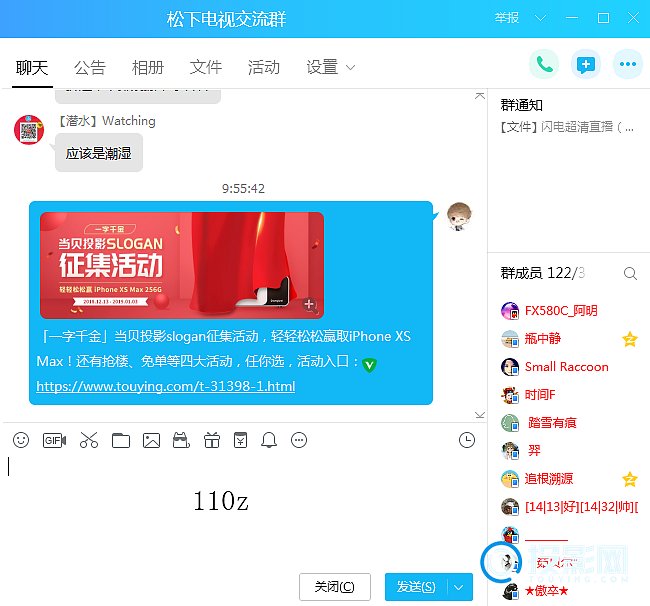Image resolution: width=650 pixels, height=606 pixels.
Task: Select member 踏雪有痕
Action: (552, 423)
